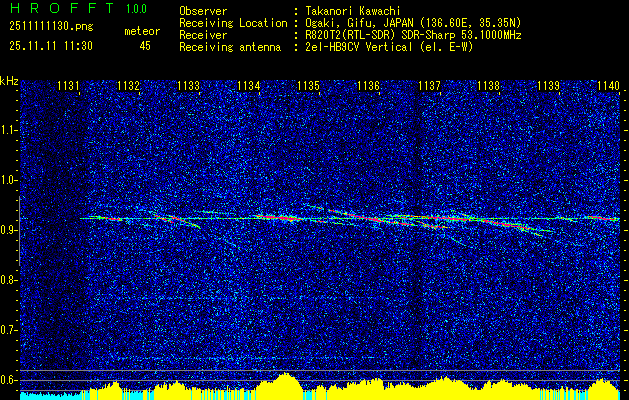Click the kHz axis unit label
Screen dimensions: 629x400
coord(9,81)
